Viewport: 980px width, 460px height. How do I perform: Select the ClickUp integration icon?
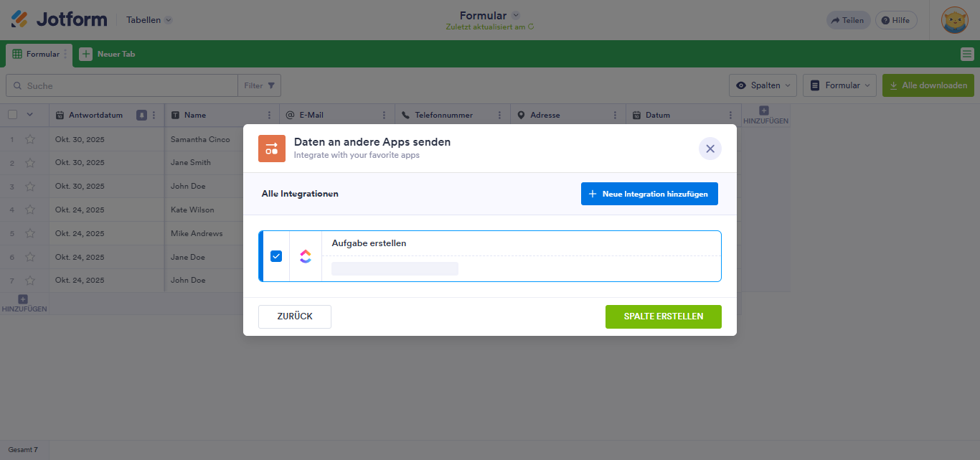[x=306, y=255]
